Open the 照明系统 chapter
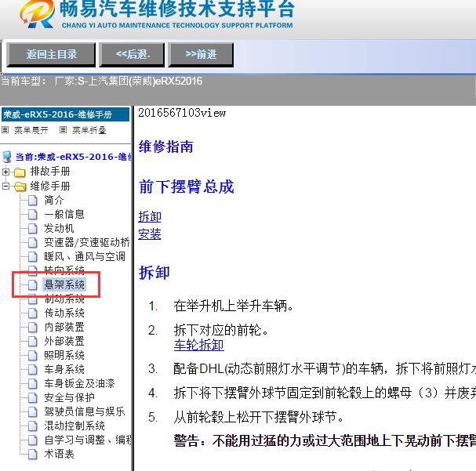 pyautogui.click(x=64, y=355)
